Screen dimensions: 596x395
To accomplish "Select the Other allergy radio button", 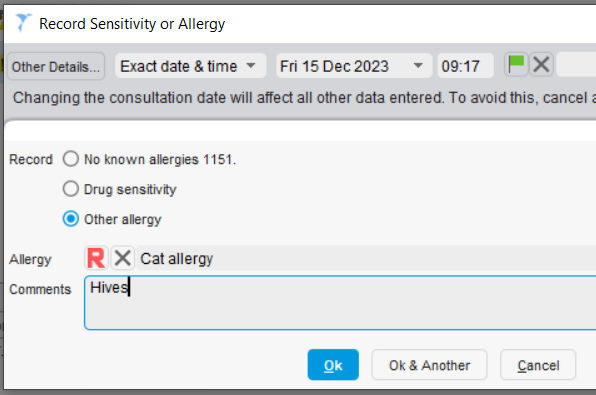I will (71, 219).
